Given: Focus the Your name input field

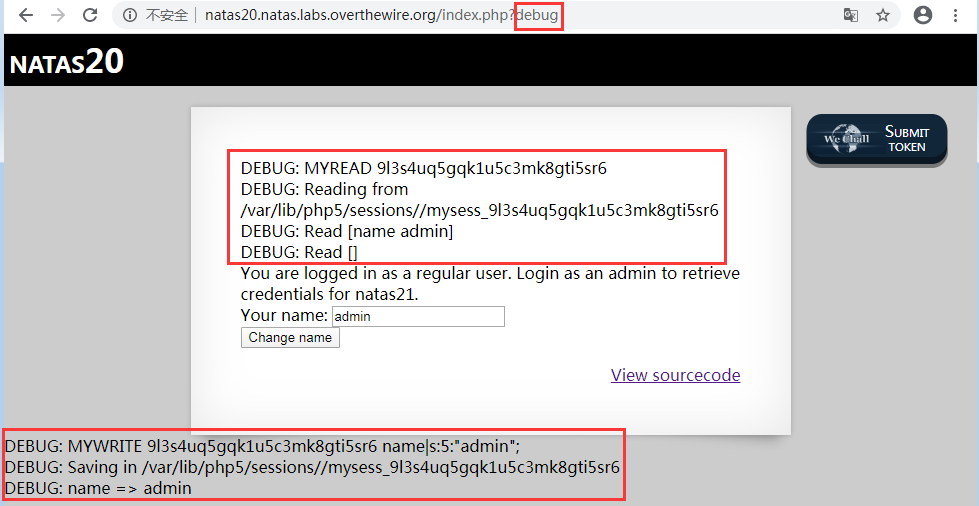Looking at the screenshot, I should coord(418,316).
